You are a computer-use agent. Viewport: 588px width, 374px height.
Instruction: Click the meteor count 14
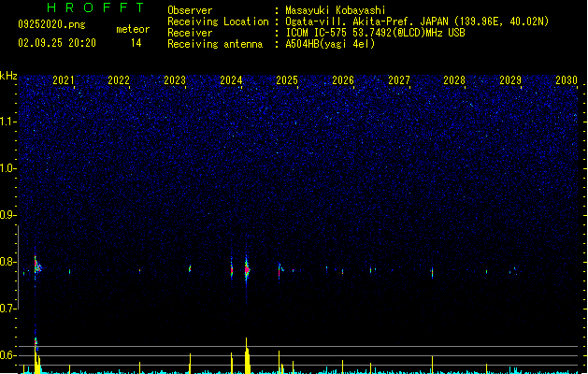tap(136, 43)
